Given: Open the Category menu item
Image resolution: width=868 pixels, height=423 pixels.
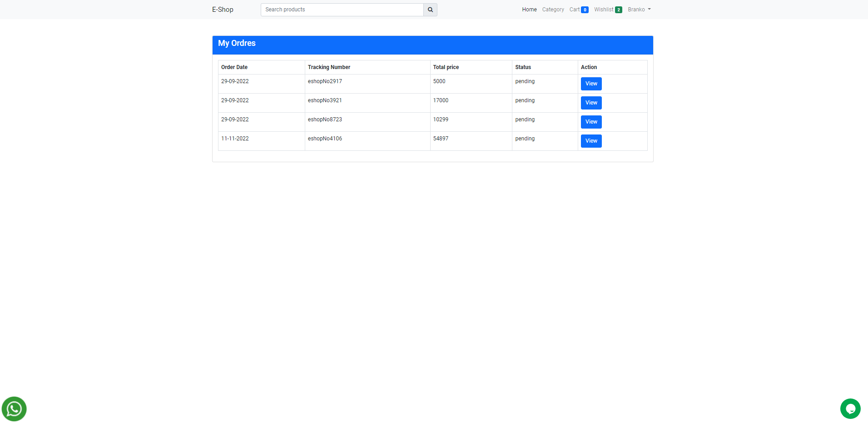Looking at the screenshot, I should (x=553, y=9).
